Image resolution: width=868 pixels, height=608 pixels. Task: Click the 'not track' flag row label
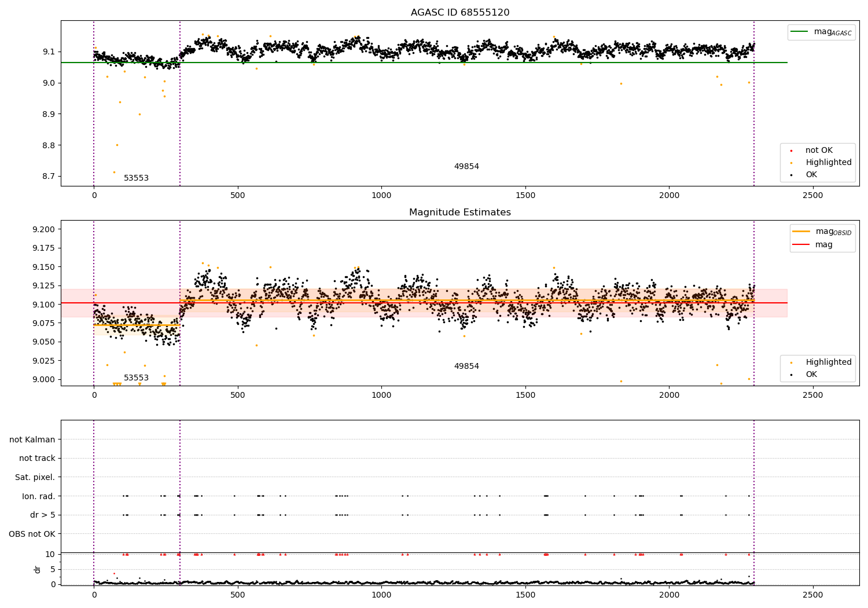37,459
